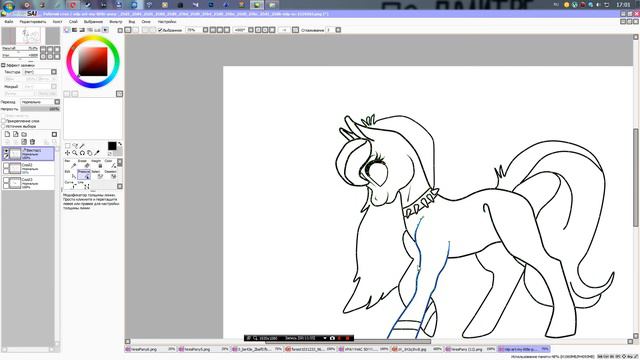Show the RGB slider panel
This screenshot has height=360, width=640.
(75, 30)
